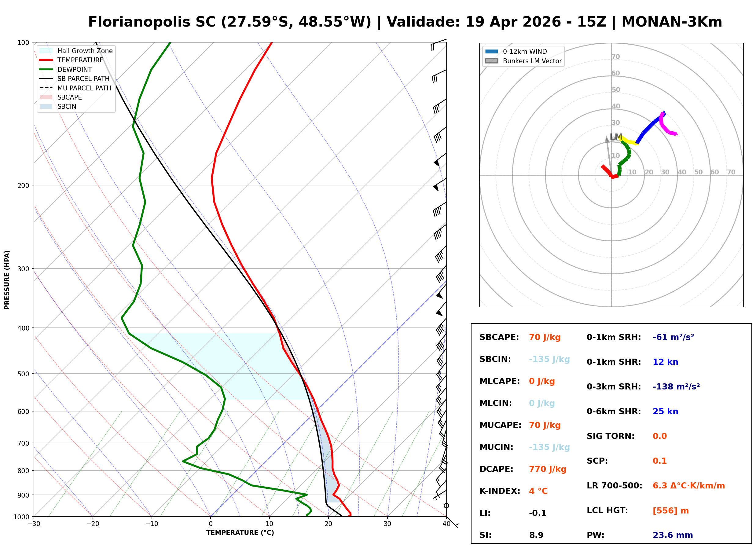Click the Bunkers LM Vector legend swatch
Screen dimensions: 756x559
491,61
